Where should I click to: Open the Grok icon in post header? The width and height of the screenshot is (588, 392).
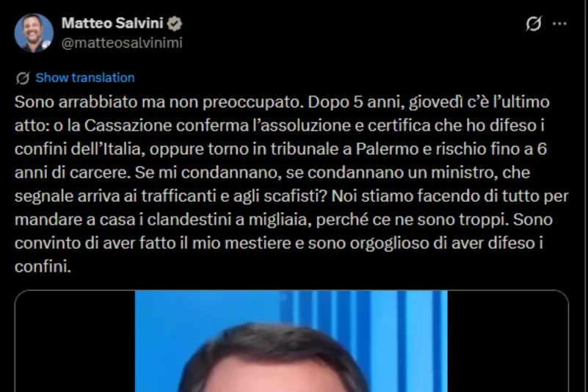(533, 23)
